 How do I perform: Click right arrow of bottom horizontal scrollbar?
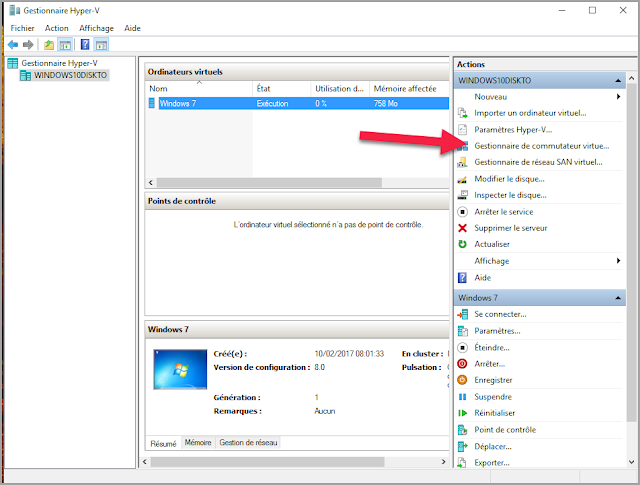coord(444,462)
